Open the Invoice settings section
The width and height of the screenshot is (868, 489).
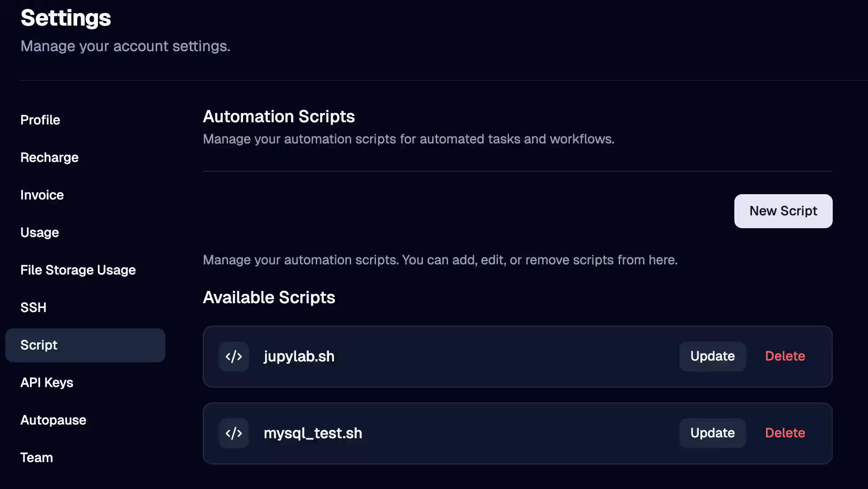[42, 195]
